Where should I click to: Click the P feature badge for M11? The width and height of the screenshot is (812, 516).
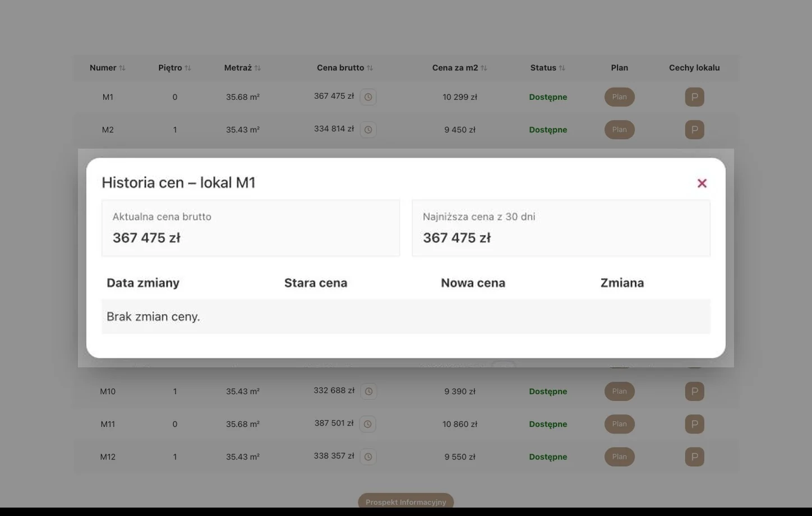tap(694, 424)
